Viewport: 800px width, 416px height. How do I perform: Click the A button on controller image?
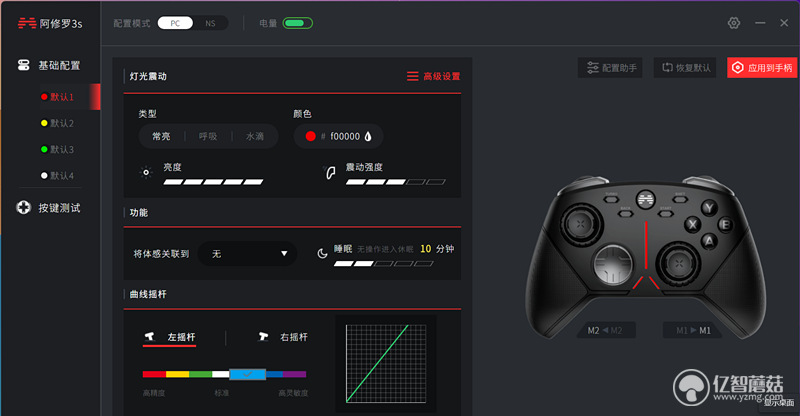(709, 240)
